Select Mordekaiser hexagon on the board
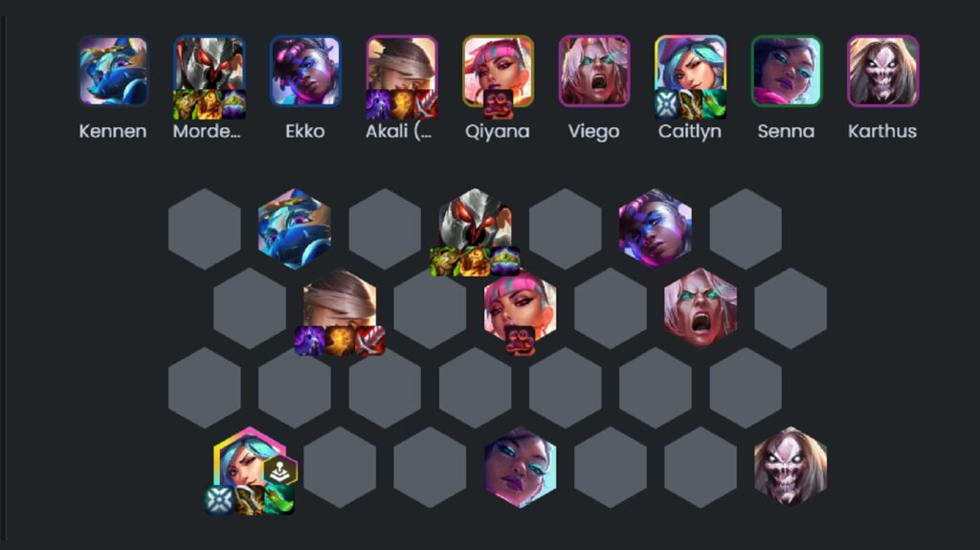Viewport: 980px width, 550px height. [x=475, y=229]
